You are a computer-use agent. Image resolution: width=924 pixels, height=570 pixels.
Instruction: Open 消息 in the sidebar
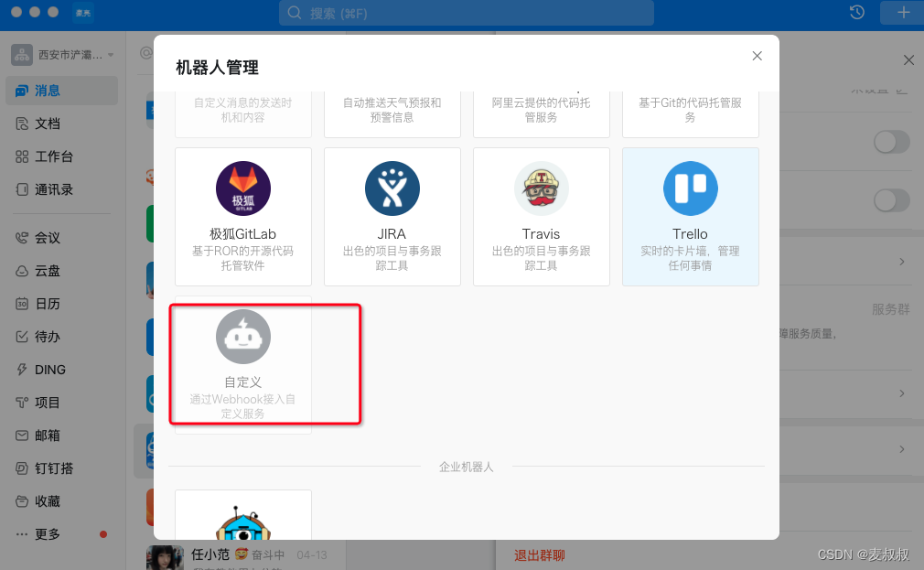pyautogui.click(x=61, y=91)
